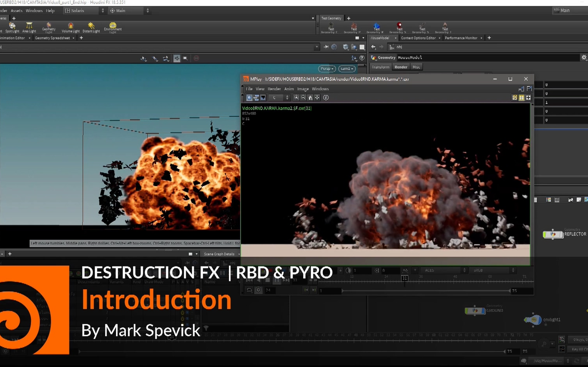Click the Test Geometry R shelf tool

pyautogui.click(x=376, y=28)
